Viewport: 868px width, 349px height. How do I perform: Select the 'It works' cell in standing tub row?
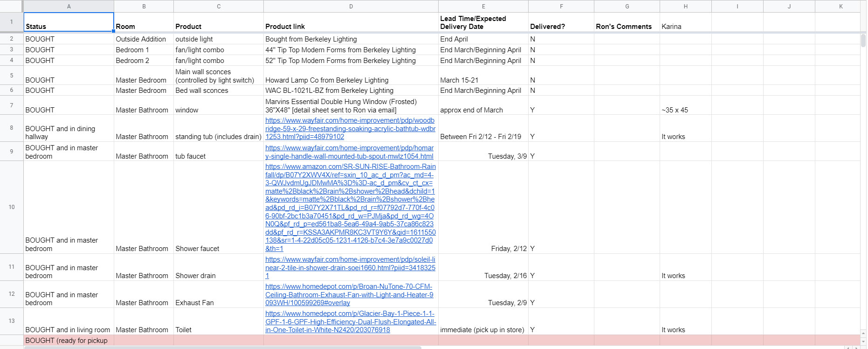[686, 128]
